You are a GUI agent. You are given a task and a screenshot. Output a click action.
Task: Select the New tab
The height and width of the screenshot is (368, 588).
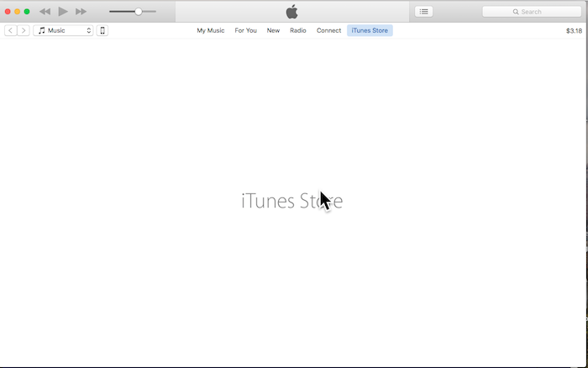(x=273, y=30)
